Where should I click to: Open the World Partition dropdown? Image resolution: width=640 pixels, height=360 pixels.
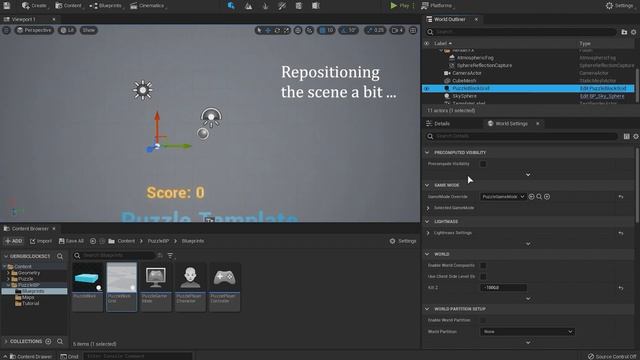pos(527,332)
